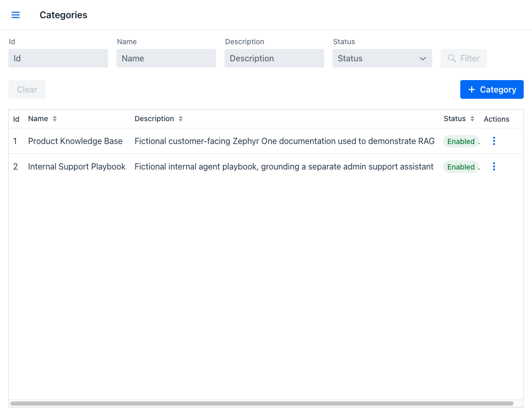Click Enabled badge for Product Knowledge Base
The image size is (532, 416).
coord(461,141)
